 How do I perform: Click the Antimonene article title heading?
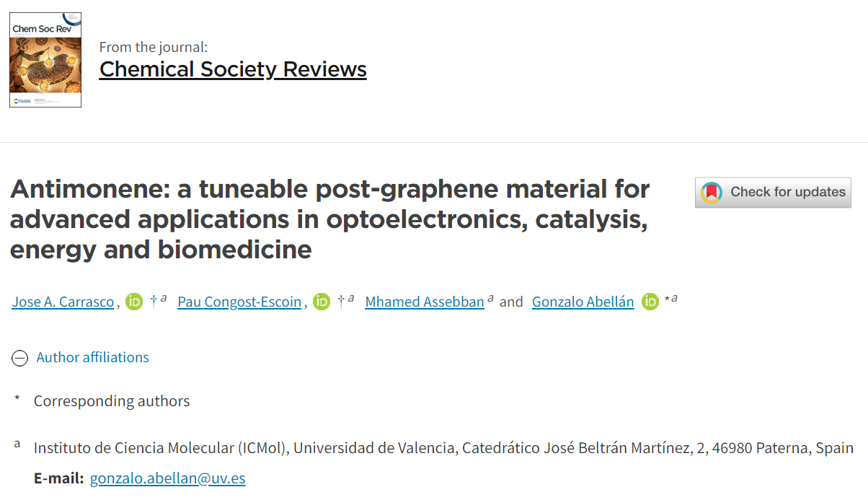pos(330,219)
